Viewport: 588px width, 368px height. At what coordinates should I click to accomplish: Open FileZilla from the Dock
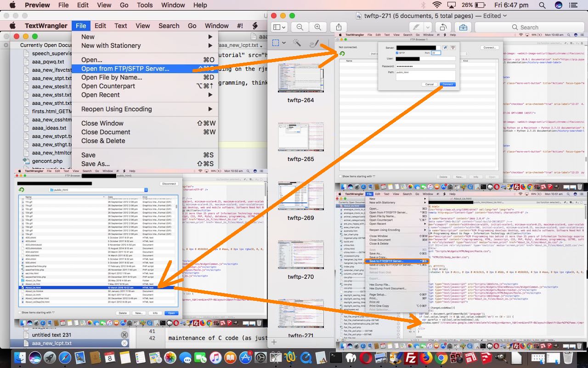(x=411, y=357)
